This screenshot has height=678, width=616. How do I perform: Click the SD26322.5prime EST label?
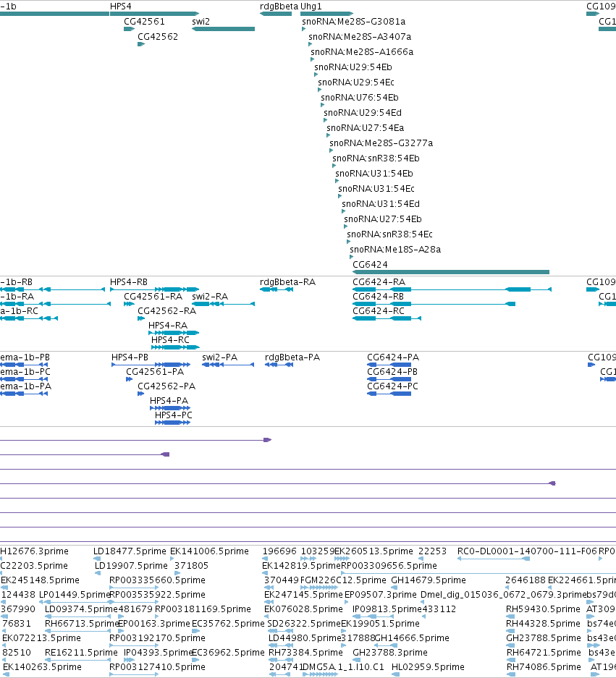click(x=304, y=624)
